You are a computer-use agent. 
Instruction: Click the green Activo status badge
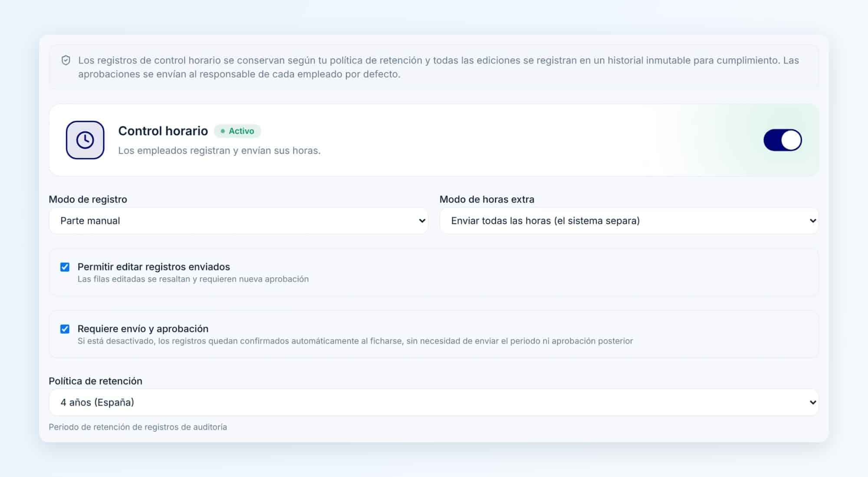[237, 131]
